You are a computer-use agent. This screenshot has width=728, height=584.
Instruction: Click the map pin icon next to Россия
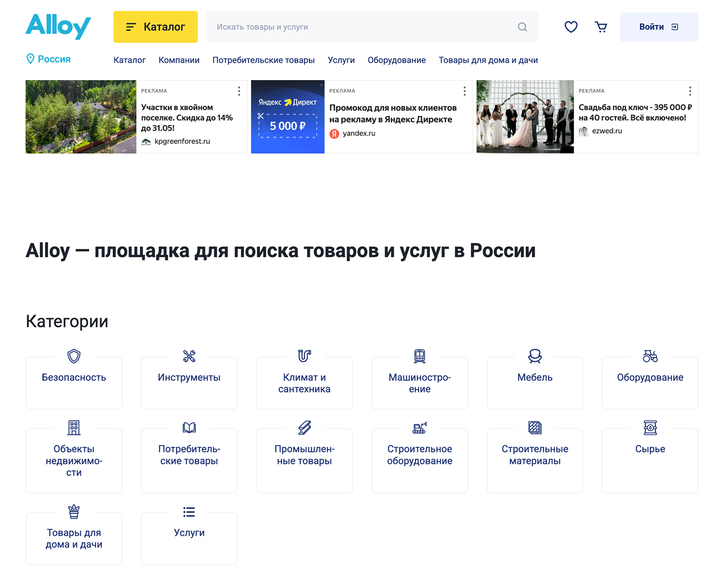[x=30, y=59]
